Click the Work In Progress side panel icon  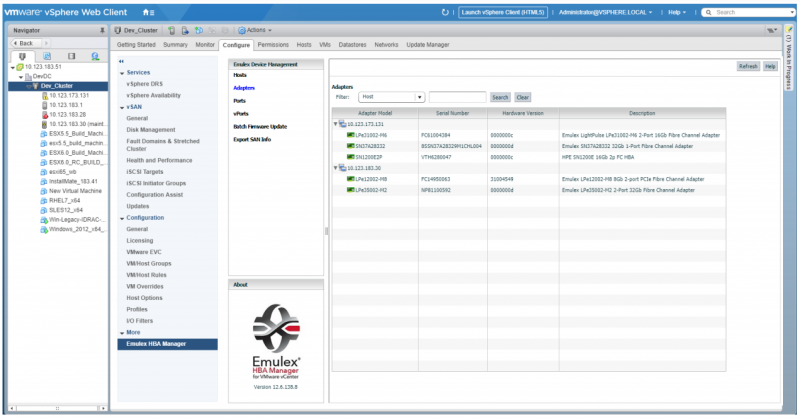(788, 30)
